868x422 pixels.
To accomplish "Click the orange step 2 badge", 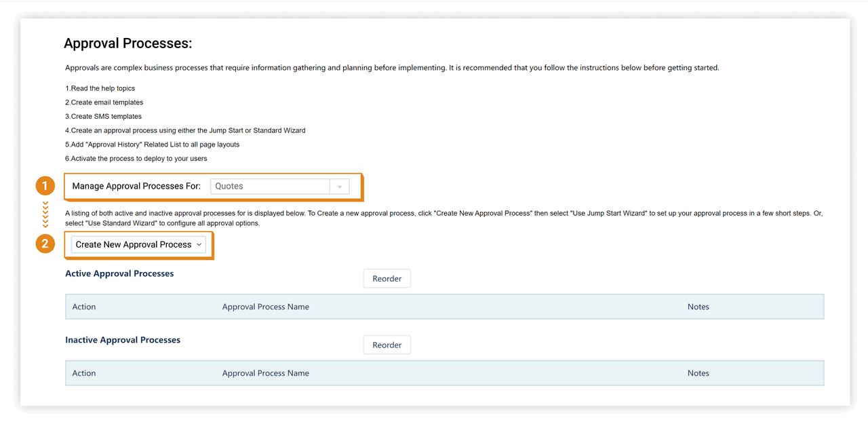I will (45, 244).
